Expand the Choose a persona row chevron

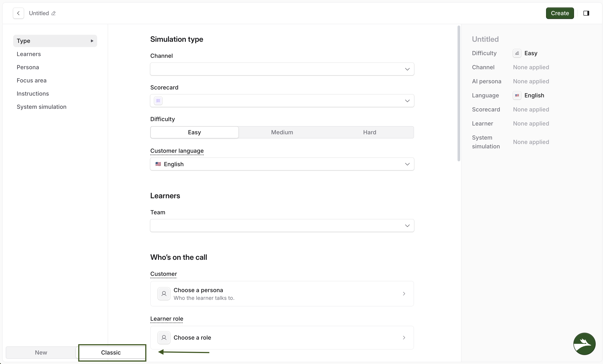(x=404, y=293)
